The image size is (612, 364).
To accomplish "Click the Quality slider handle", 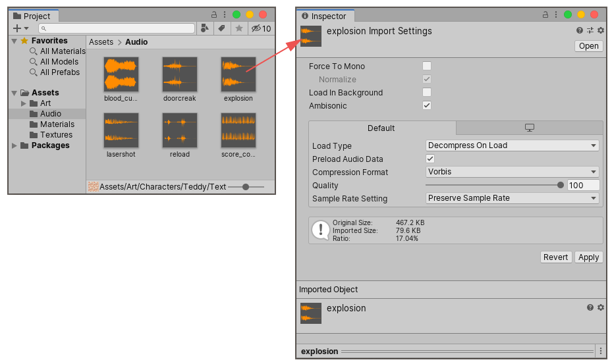I will coord(561,186).
